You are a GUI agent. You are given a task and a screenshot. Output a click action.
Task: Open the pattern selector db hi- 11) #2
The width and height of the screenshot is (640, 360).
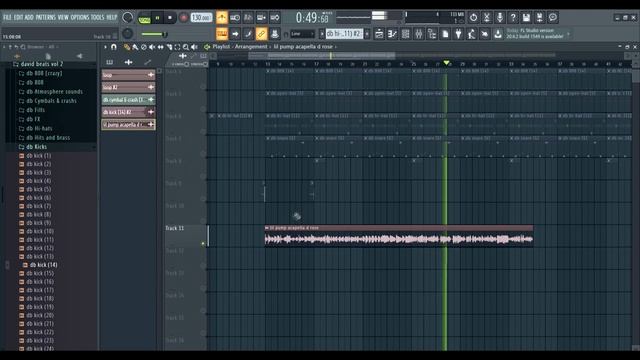[x=344, y=33]
